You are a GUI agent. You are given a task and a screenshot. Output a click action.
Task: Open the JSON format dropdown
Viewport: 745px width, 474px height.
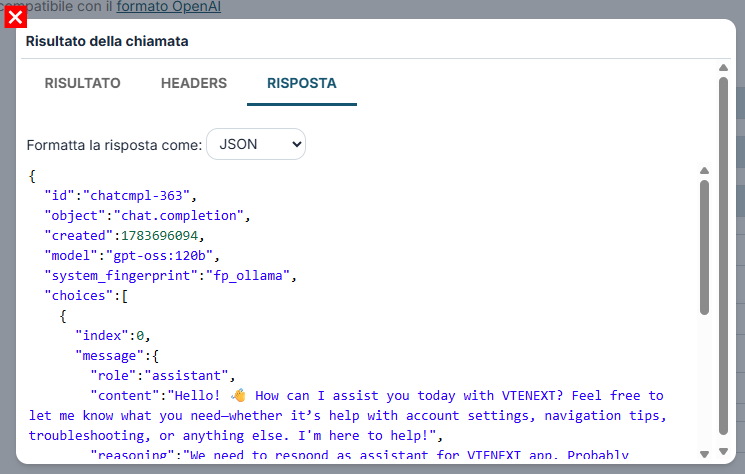coord(256,144)
